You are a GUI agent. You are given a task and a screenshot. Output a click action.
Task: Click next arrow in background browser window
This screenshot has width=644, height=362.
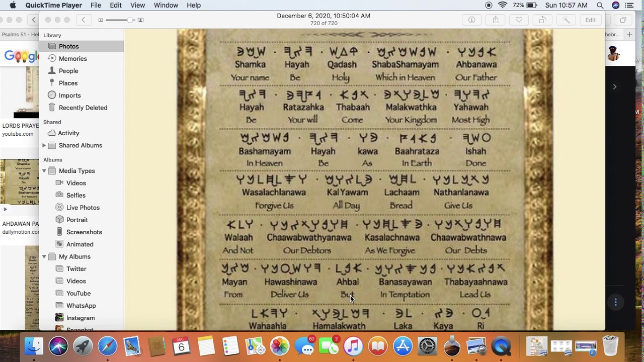(614, 87)
